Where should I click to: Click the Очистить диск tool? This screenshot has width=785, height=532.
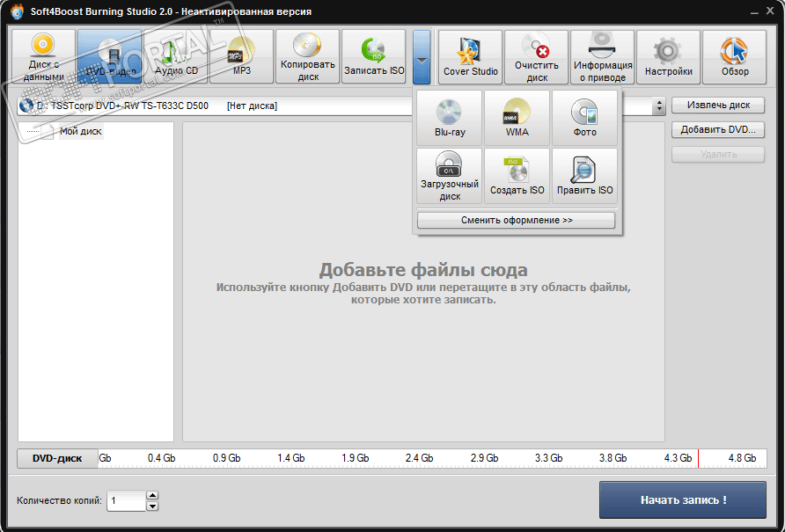click(x=536, y=57)
